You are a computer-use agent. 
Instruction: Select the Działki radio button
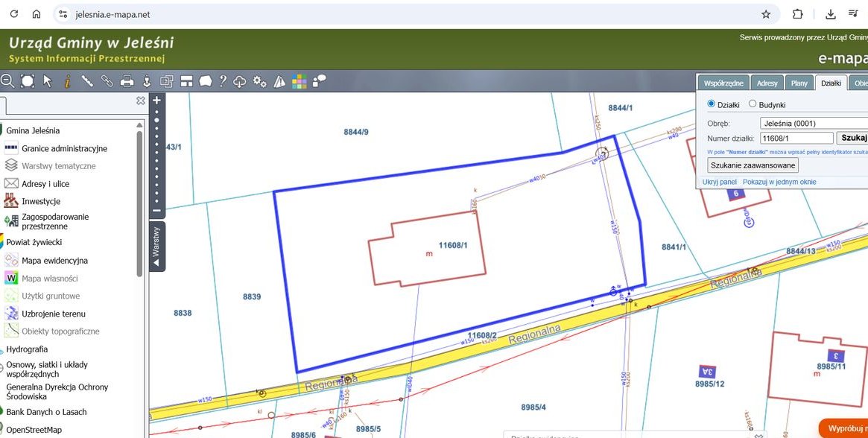click(711, 105)
